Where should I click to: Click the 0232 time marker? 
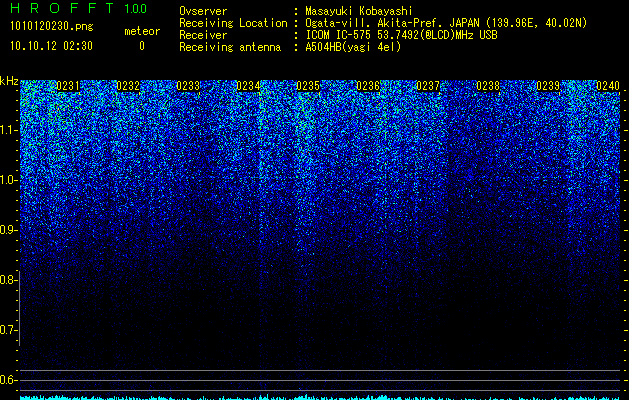[x=128, y=86]
